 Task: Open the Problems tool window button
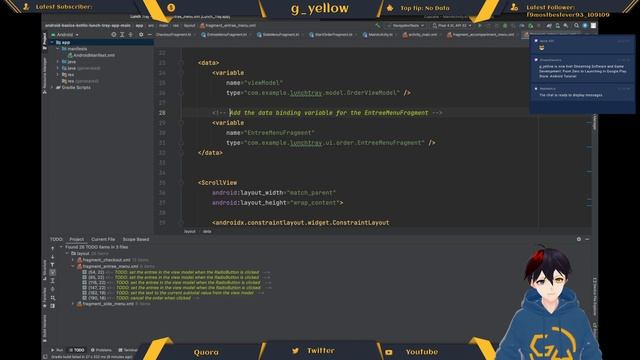click(x=101, y=350)
